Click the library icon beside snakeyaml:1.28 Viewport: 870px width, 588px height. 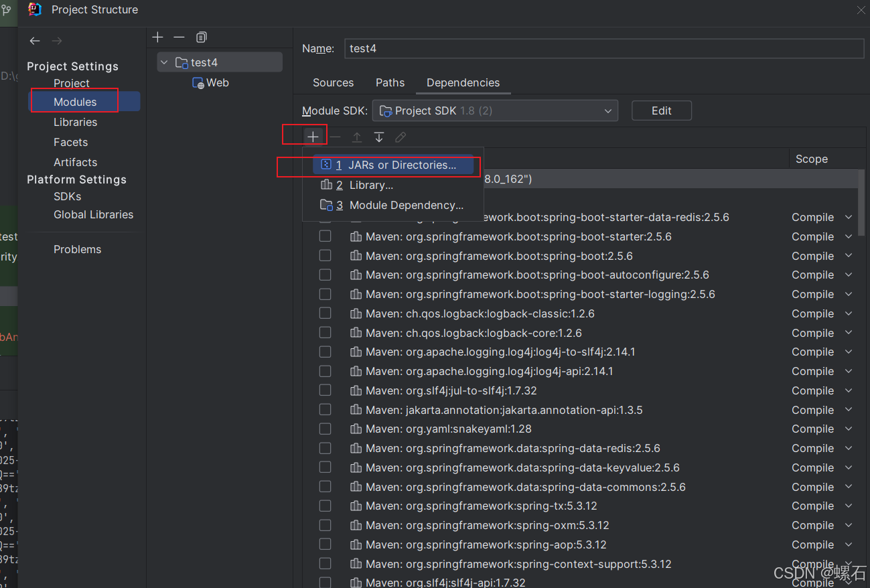coord(356,429)
